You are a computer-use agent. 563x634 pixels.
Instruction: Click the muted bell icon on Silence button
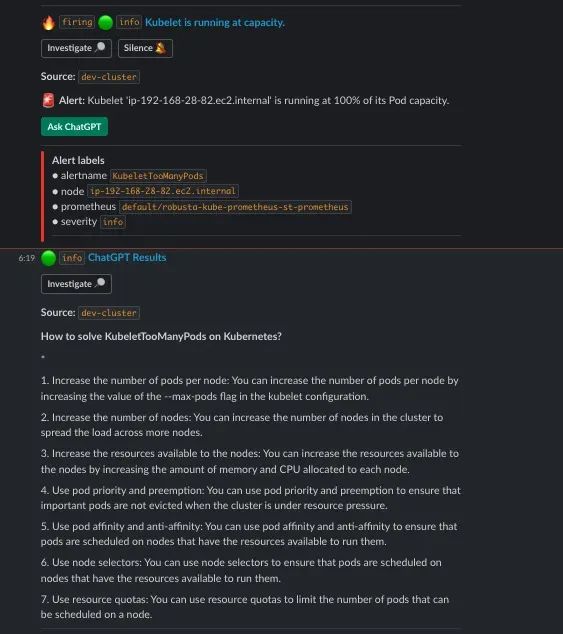click(161, 48)
